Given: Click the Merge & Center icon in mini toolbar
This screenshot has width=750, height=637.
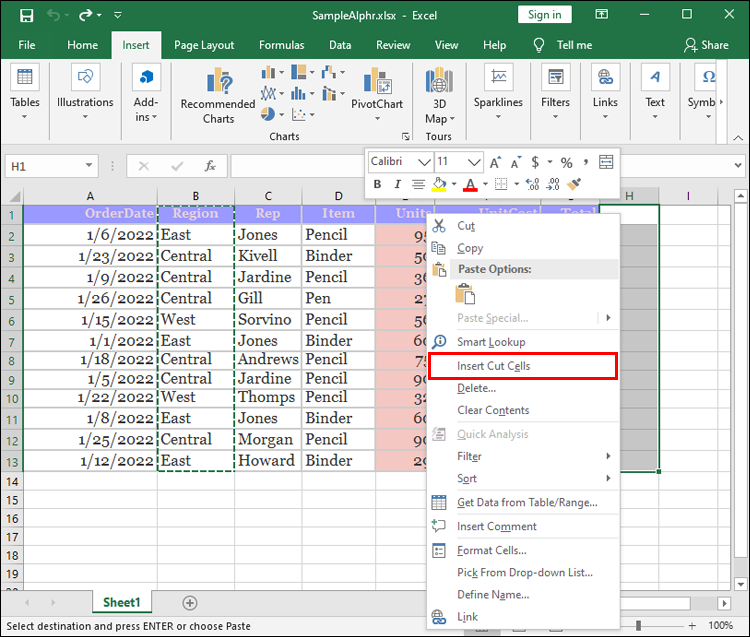Looking at the screenshot, I should [x=606, y=162].
